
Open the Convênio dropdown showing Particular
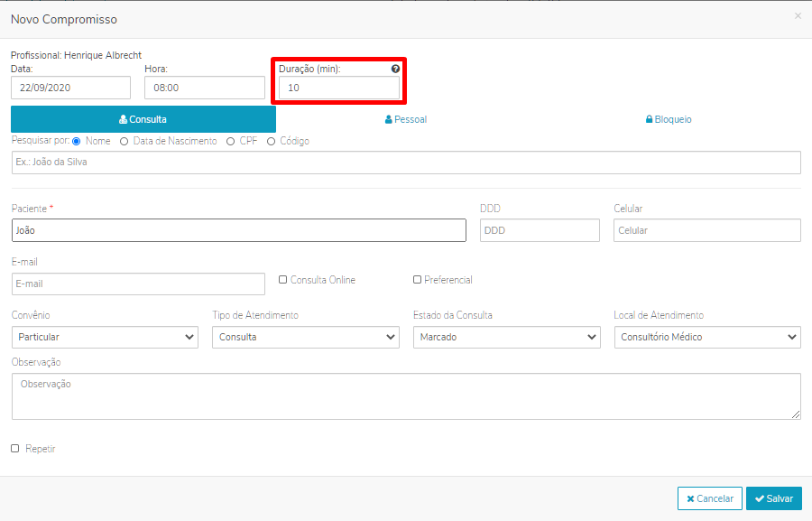click(106, 337)
